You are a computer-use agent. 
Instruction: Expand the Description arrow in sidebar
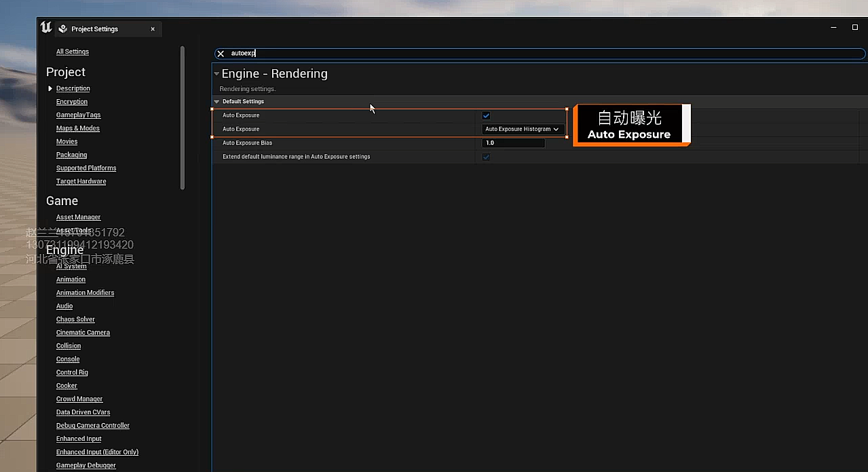point(50,88)
